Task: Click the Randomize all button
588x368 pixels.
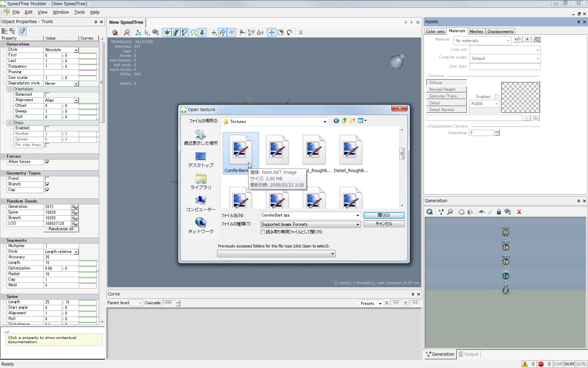Action: (61, 229)
